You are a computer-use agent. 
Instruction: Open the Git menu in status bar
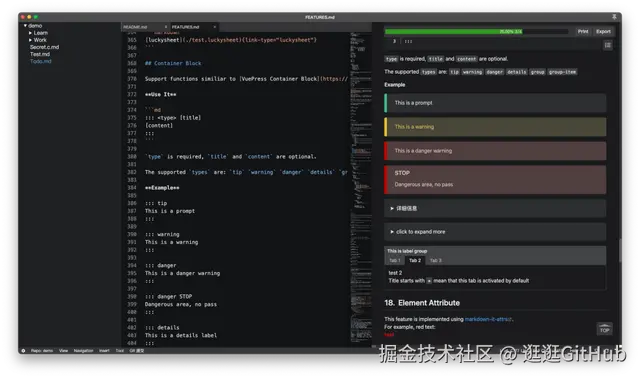point(137,351)
